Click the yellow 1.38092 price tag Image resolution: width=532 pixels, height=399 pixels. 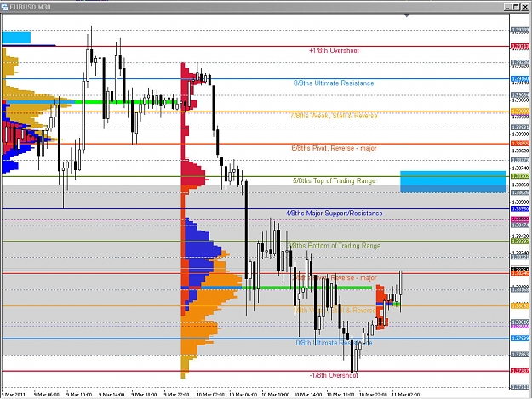[x=520, y=305]
